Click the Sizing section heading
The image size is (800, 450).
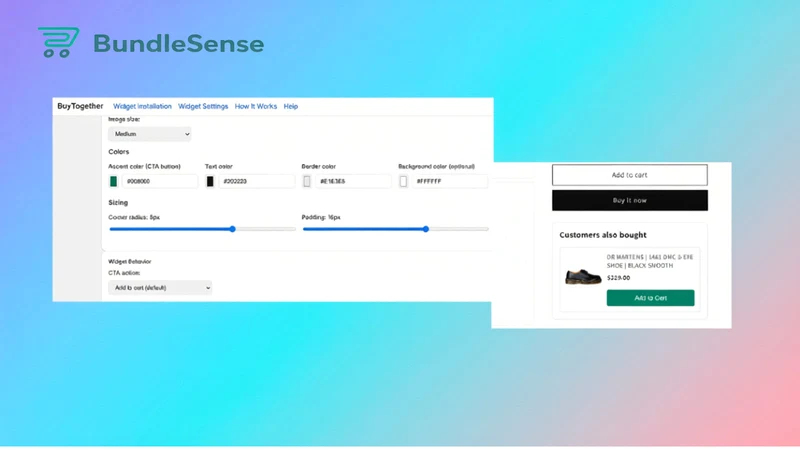(118, 203)
